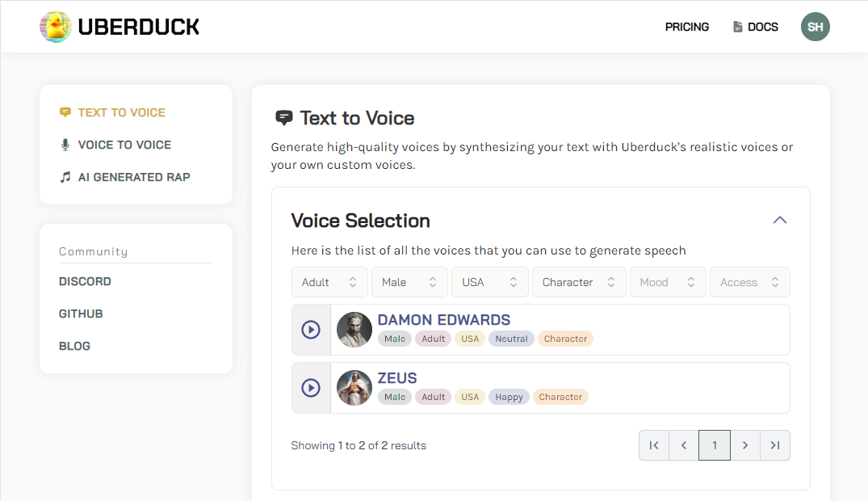Open the Mood filter dropdown
This screenshot has width=868, height=501.
click(668, 282)
